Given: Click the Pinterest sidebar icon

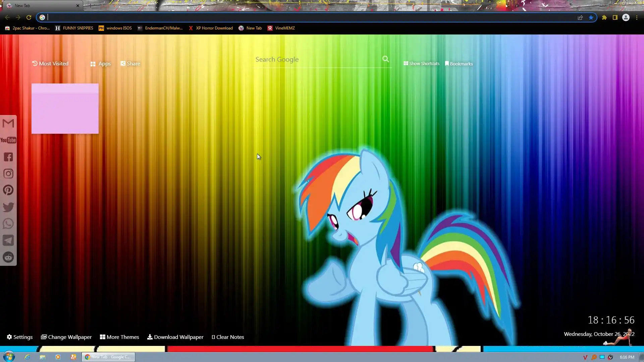Looking at the screenshot, I should (8, 190).
